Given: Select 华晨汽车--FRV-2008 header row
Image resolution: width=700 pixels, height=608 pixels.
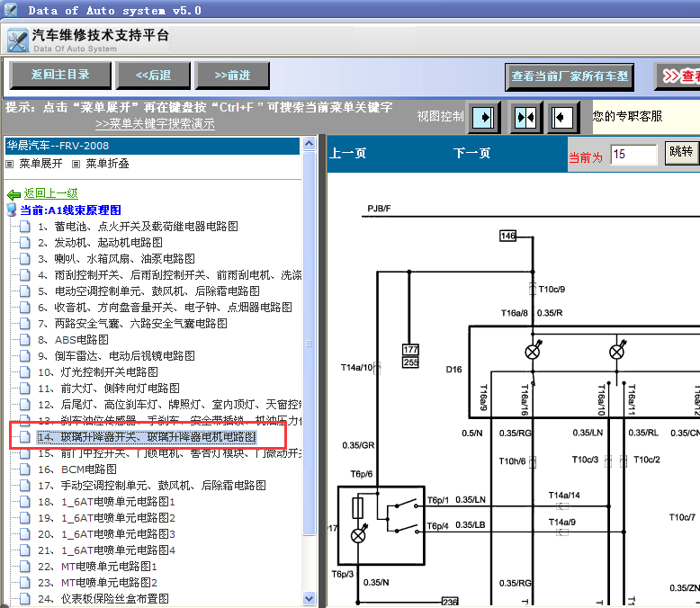Looking at the screenshot, I should click(x=152, y=146).
